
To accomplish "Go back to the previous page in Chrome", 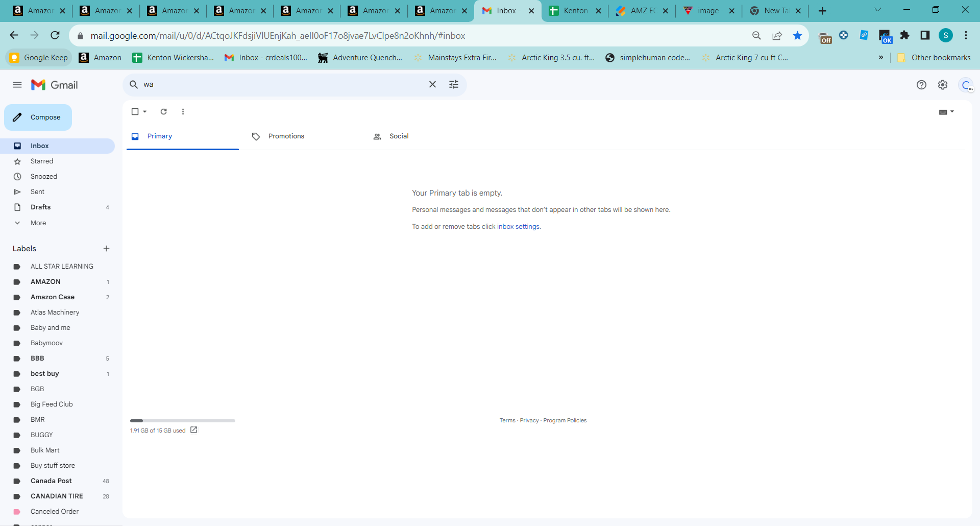I will click(x=14, y=35).
